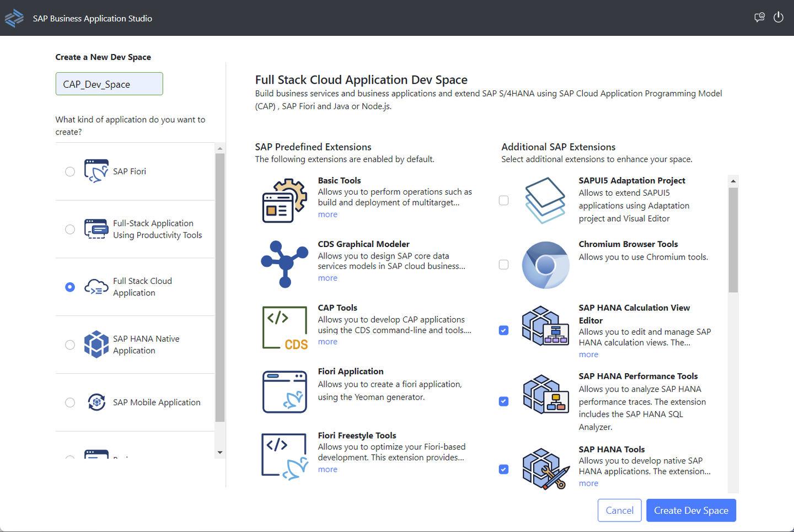Click the Fiori Freestyle Tools icon
794x532 pixels.
pos(285,456)
